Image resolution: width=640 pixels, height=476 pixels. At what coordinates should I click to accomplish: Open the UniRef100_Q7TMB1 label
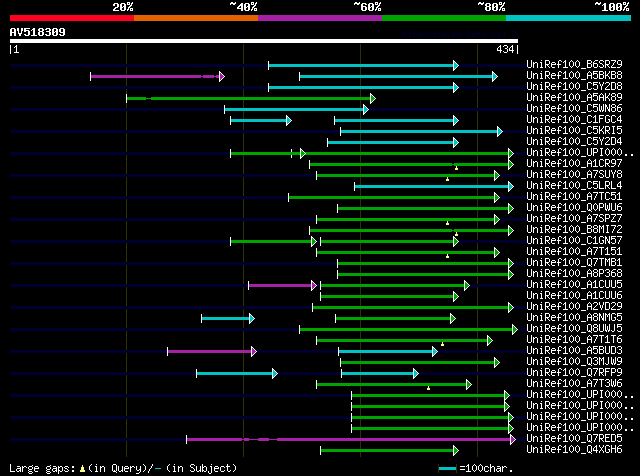(574, 262)
